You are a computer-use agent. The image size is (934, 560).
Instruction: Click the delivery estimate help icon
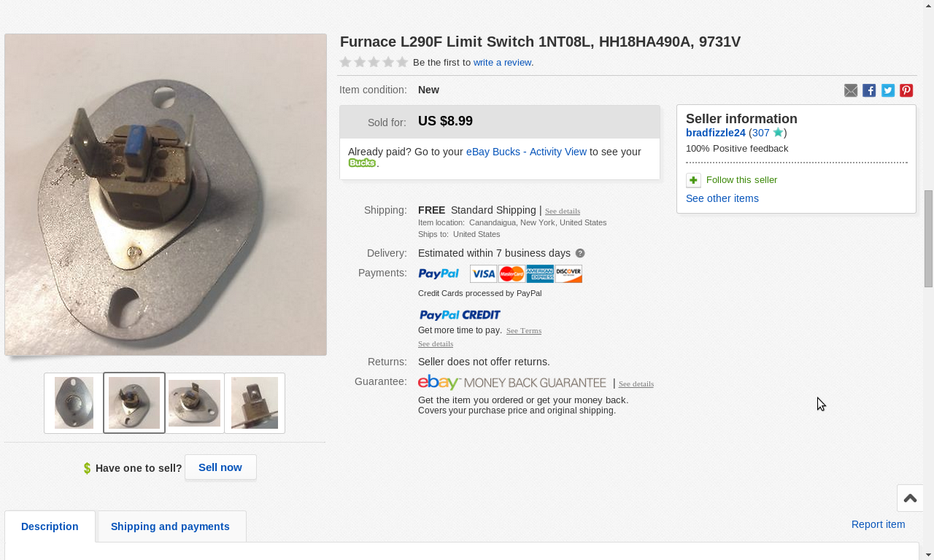tap(580, 253)
